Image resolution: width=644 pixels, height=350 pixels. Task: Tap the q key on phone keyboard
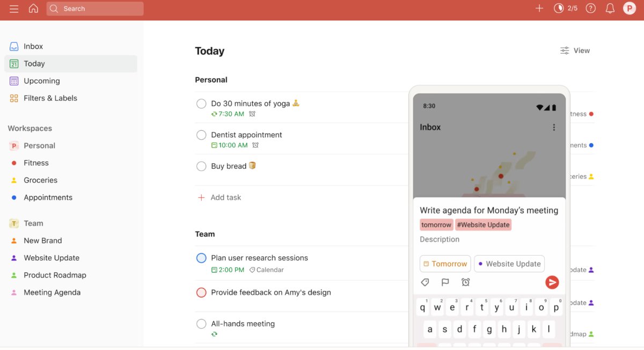[x=423, y=307]
